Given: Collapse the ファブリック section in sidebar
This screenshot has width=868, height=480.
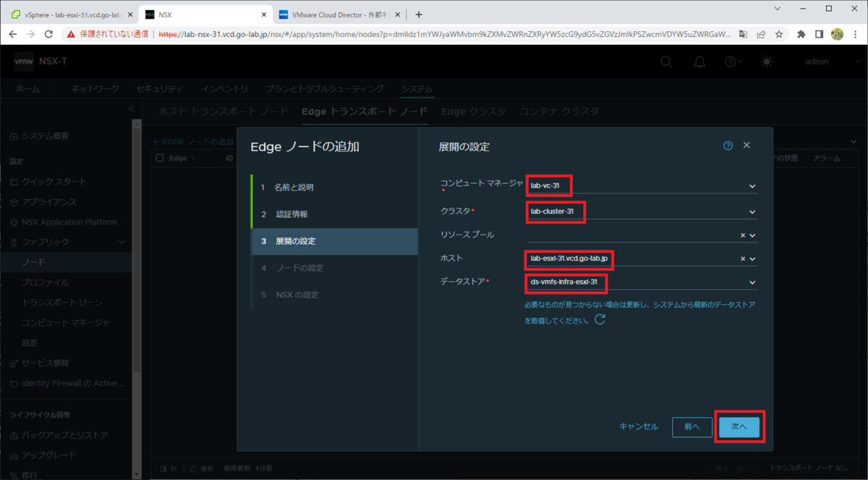Looking at the screenshot, I should coord(121,242).
